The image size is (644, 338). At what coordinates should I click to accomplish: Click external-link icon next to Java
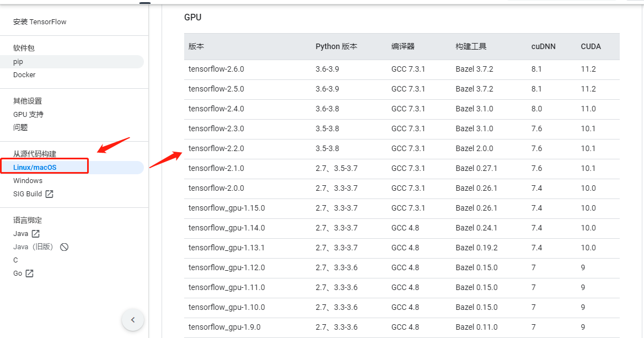tap(36, 234)
